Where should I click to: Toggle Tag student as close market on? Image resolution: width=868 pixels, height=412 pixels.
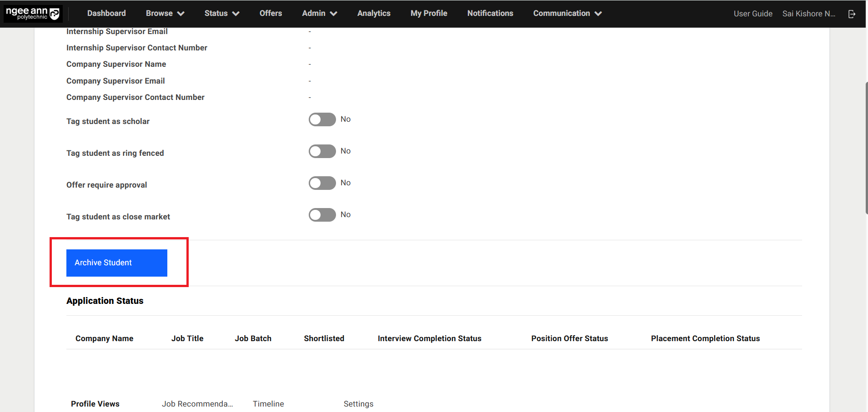tap(322, 214)
